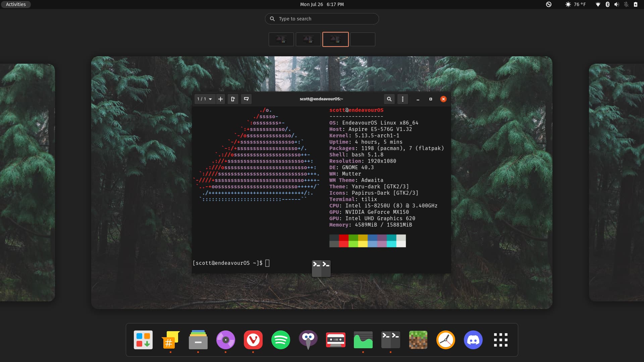Click the volume speaker icon in top bar

click(x=616, y=4)
